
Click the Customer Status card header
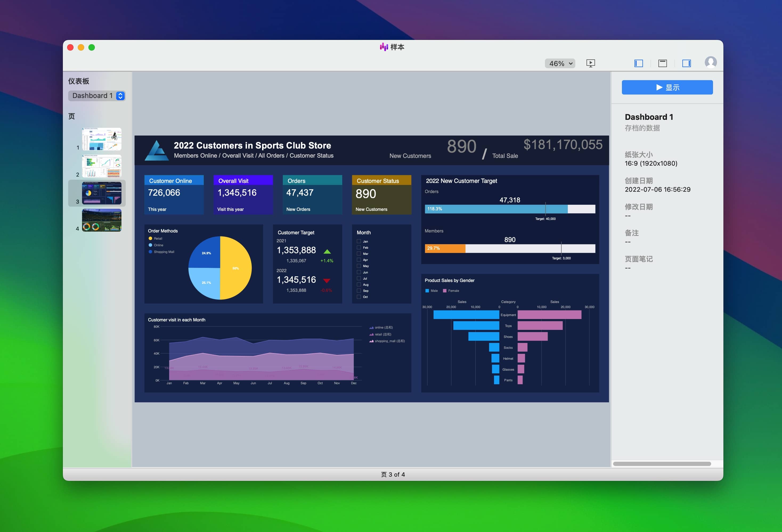[x=382, y=180]
